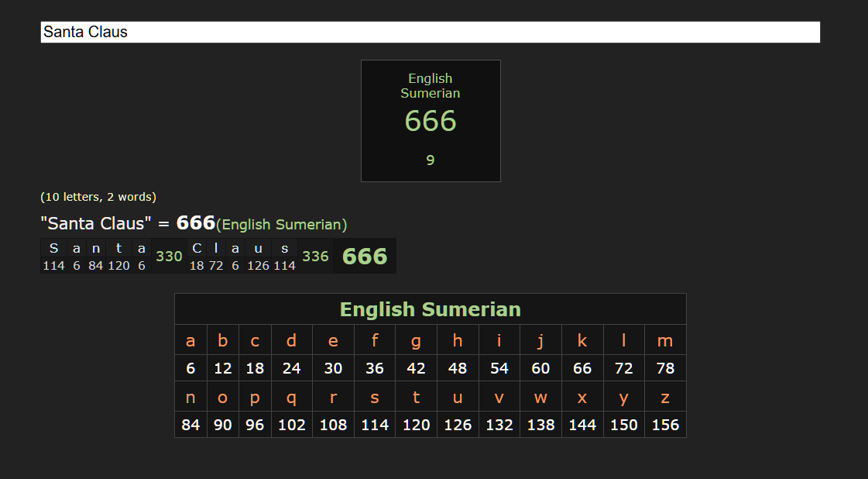This screenshot has height=479, width=868.
Task: Click the value 72 under l in the breakdown
Action: [x=216, y=266]
